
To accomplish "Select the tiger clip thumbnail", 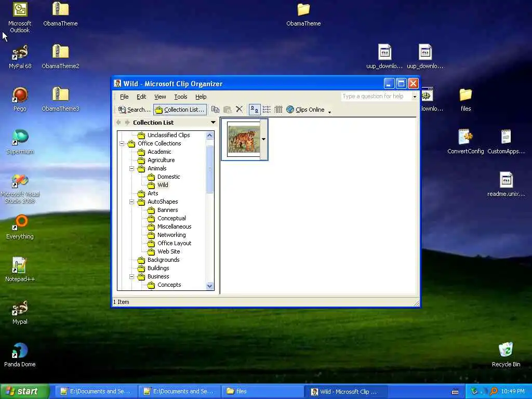I will (x=244, y=139).
